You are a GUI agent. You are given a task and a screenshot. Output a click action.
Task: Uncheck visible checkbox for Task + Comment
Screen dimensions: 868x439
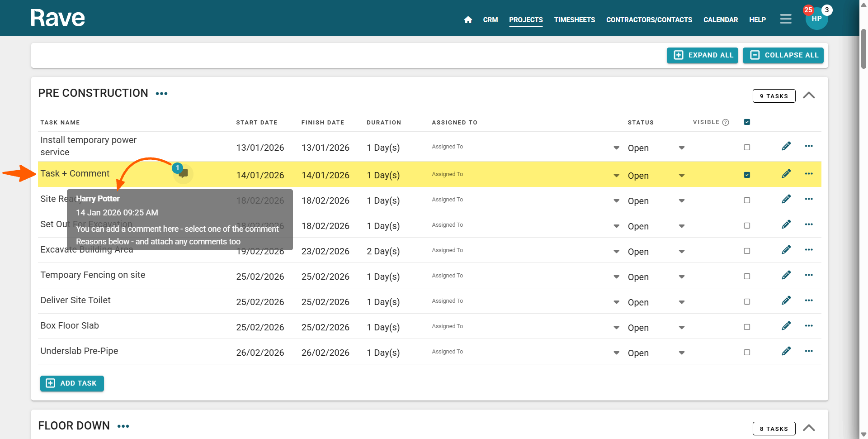(x=747, y=175)
